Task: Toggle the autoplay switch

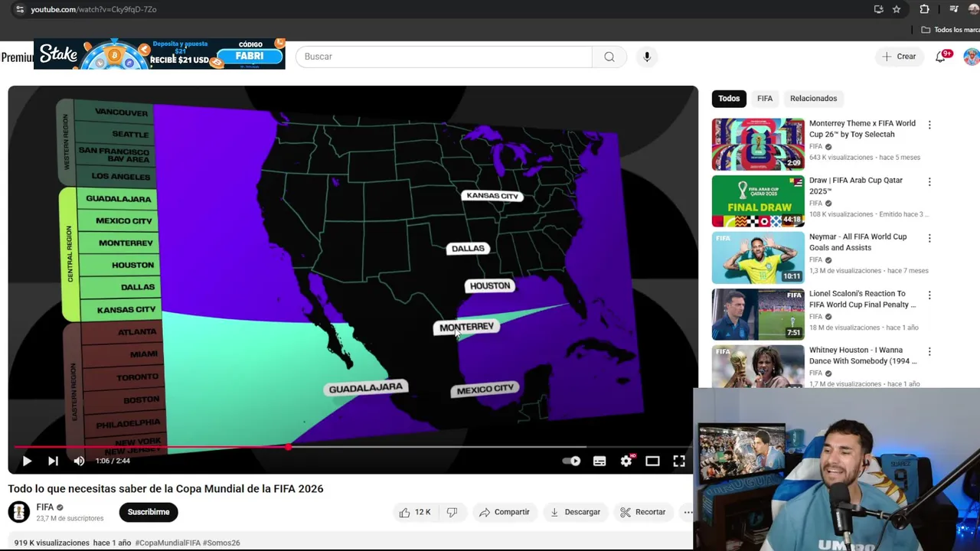Action: pos(571,461)
